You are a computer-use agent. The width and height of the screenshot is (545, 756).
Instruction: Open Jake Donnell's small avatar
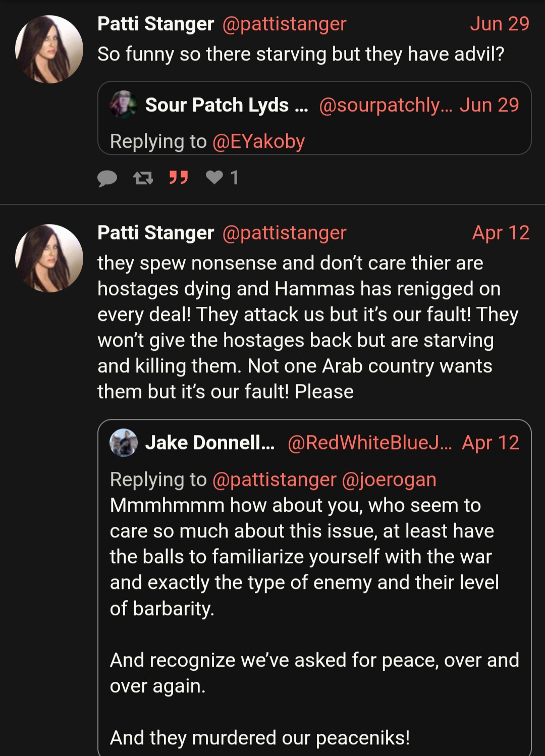coord(124,443)
